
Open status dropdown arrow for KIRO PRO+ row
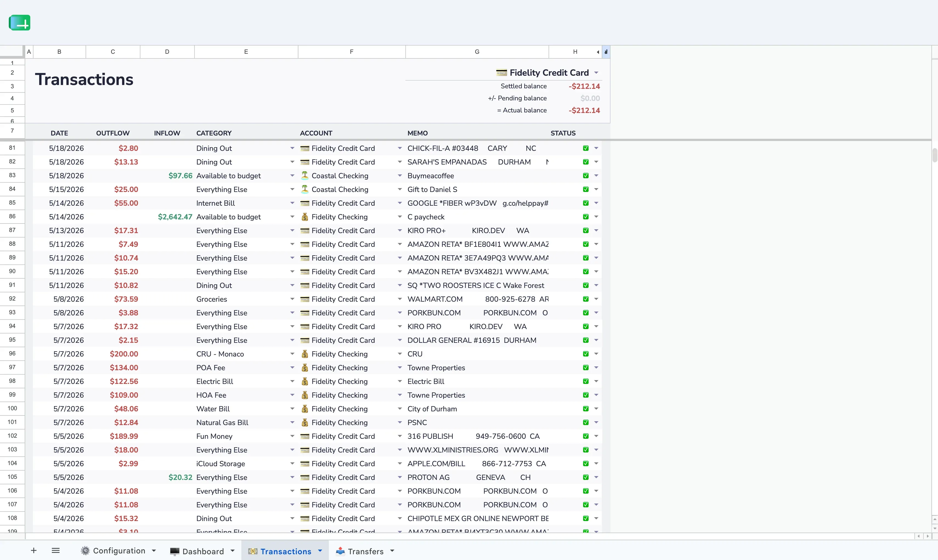coord(596,231)
